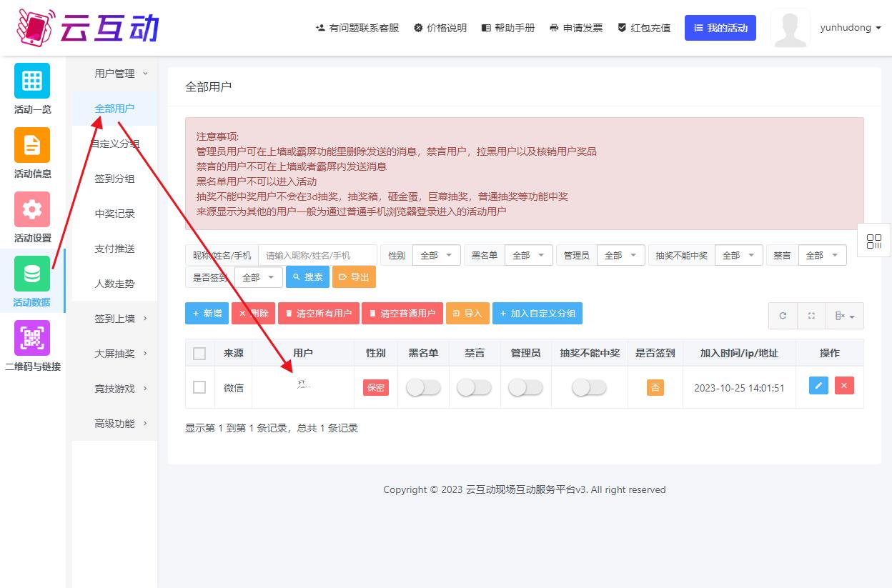Enable the 禁言 switch in the row
This screenshot has width=892, height=588.
[474, 387]
